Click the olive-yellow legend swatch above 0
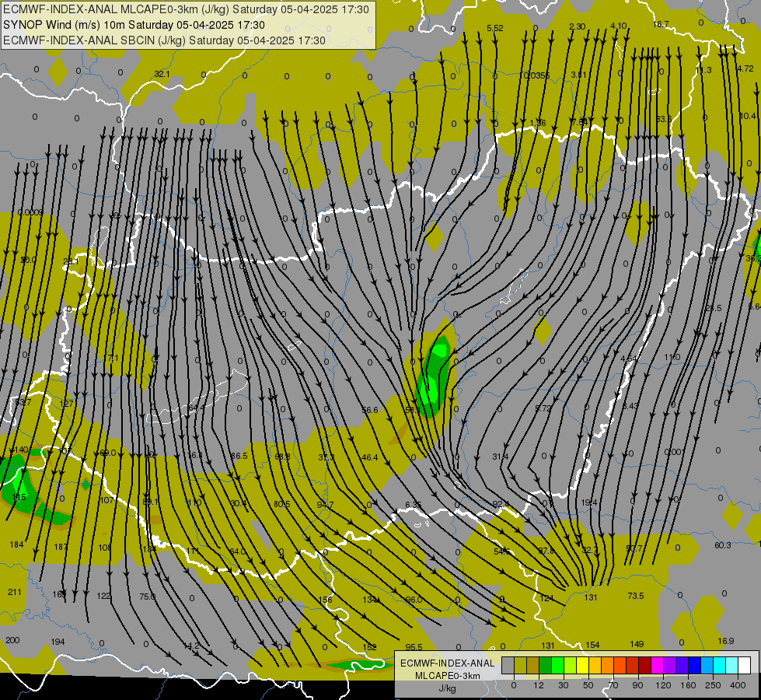This screenshot has width=761, height=700. (520, 665)
